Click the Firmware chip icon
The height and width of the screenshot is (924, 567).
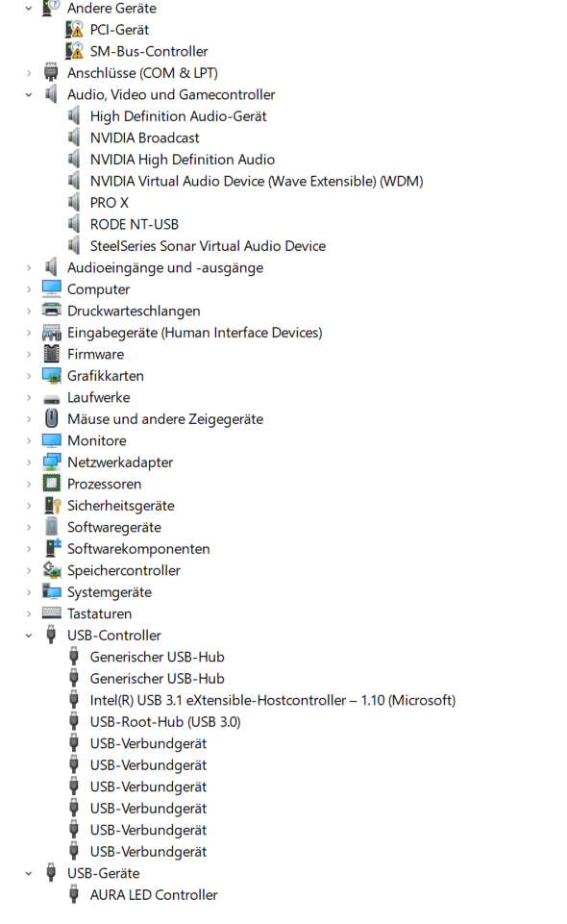pos(52,354)
